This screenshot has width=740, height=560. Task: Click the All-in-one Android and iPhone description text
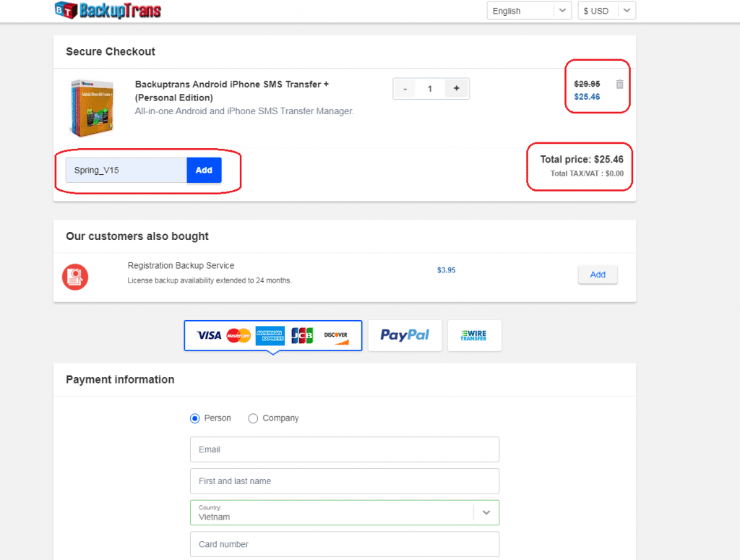coord(244,111)
